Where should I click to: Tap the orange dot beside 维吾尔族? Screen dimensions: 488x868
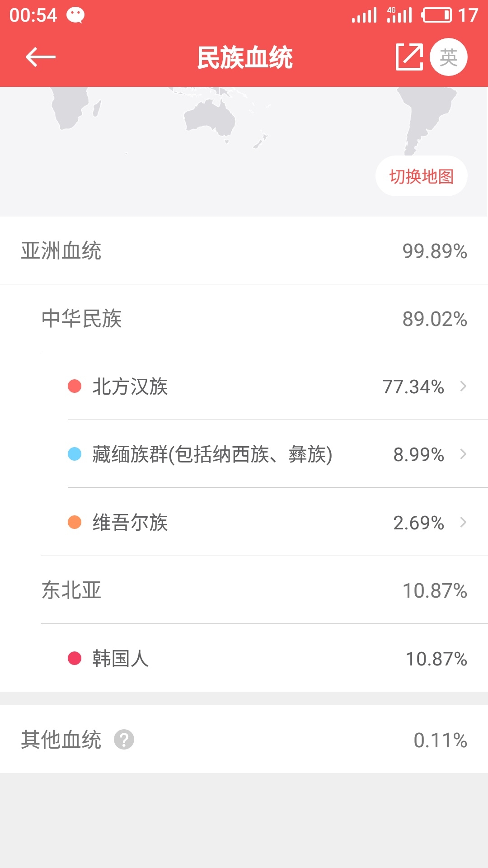pyautogui.click(x=75, y=522)
